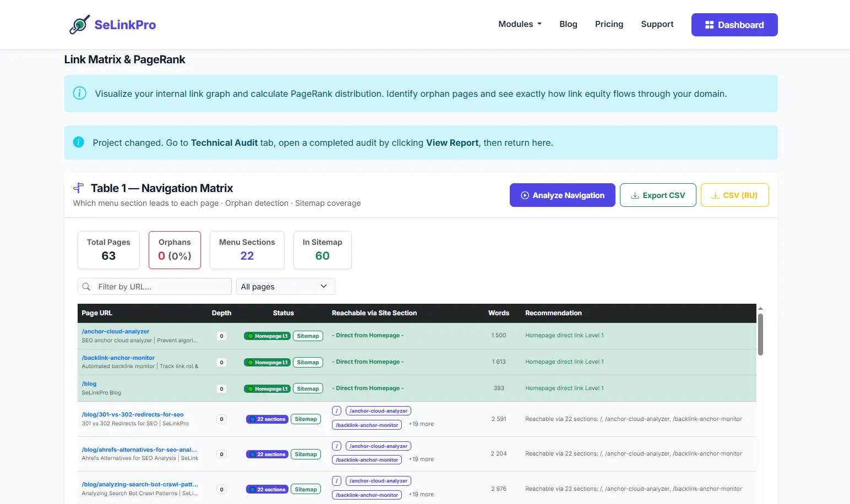Click the table's vertical scrollbar thumb
This screenshot has height=504, width=850.
pos(760,335)
